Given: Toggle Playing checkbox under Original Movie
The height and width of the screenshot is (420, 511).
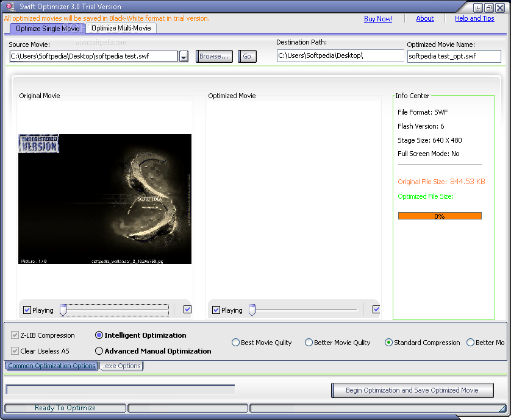Looking at the screenshot, I should 27,310.
